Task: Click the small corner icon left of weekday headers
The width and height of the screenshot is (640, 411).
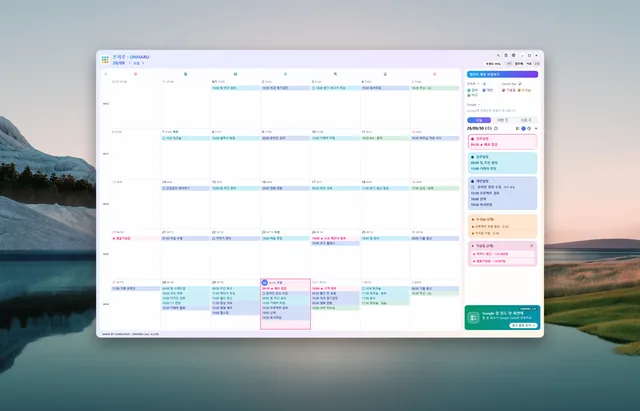Action: [106, 74]
